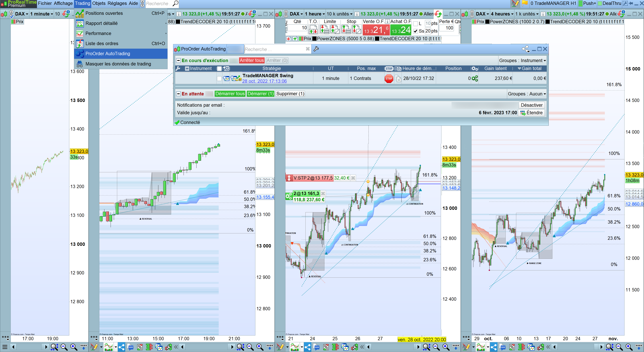The image size is (644, 352).
Task: Click the order book icon below the second chart
Action: coord(149,347)
